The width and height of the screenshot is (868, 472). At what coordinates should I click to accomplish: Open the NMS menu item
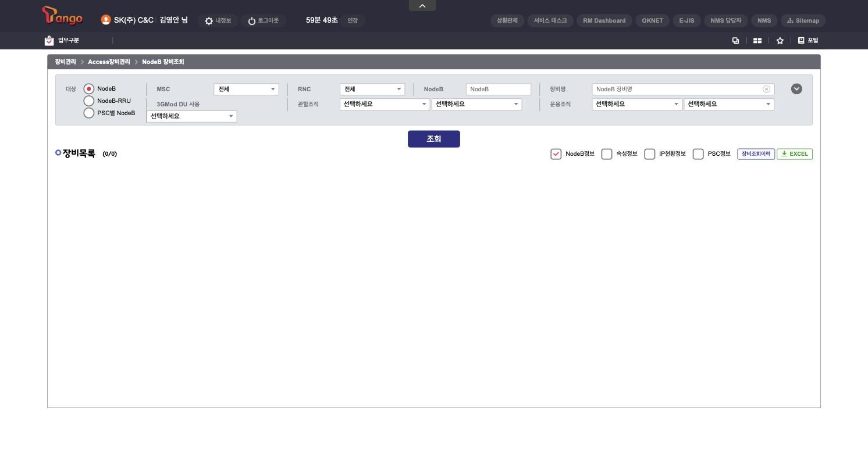point(764,20)
